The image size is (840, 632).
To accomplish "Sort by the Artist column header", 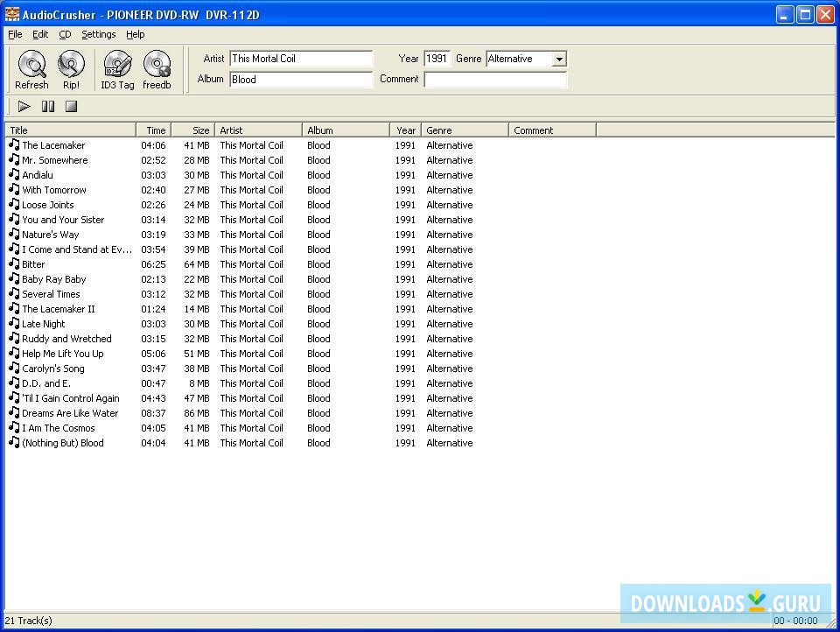I will (259, 130).
